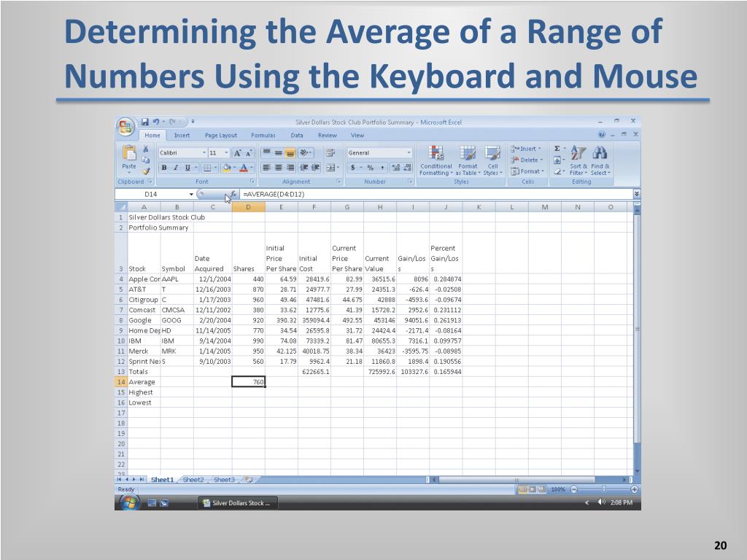This screenshot has height=560, width=747.
Task: Switch to the Review ribbon tab
Action: pyautogui.click(x=328, y=136)
